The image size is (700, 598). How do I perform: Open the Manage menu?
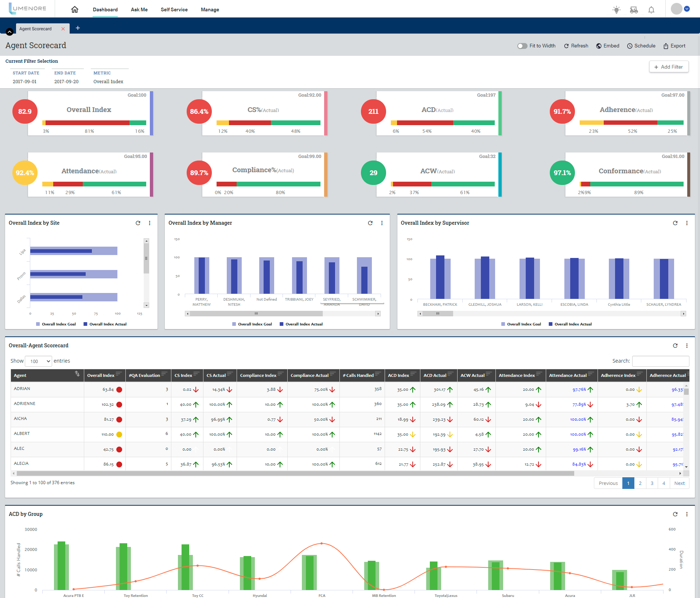click(x=210, y=9)
